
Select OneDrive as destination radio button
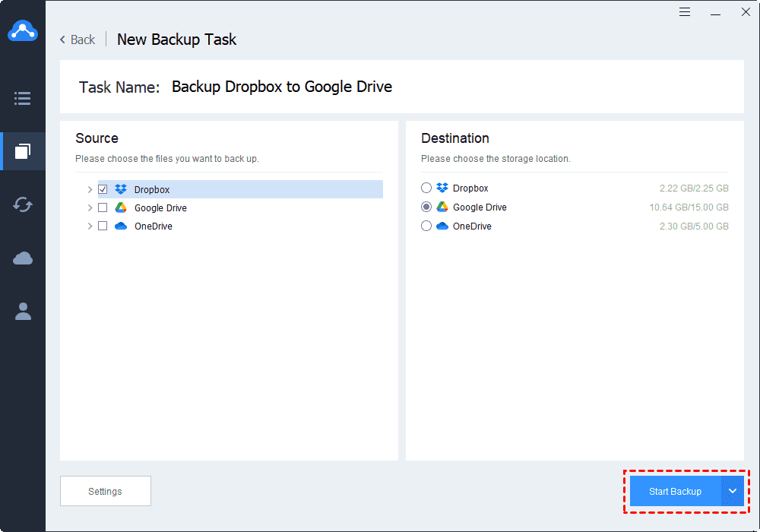pos(426,226)
